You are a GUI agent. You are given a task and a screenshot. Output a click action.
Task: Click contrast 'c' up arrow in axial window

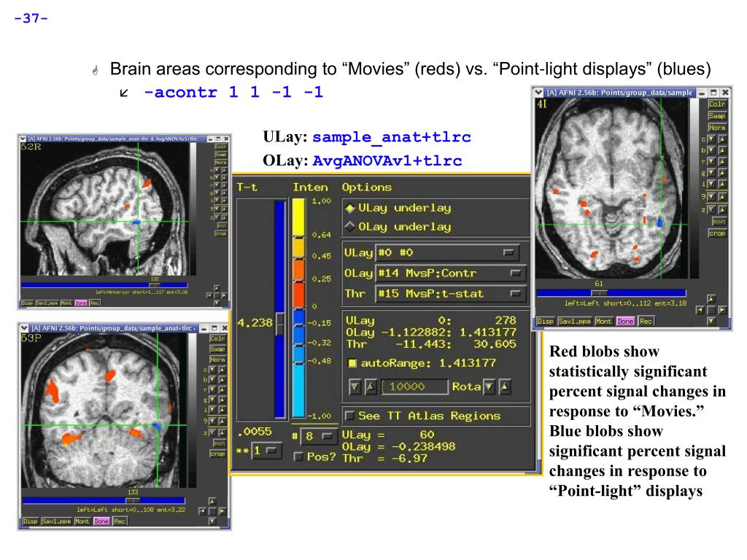[x=723, y=139]
